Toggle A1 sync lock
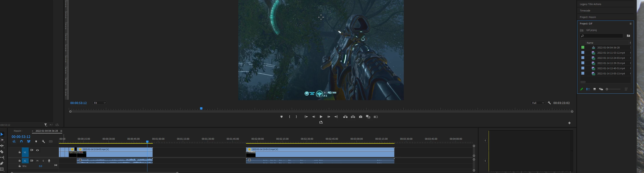 point(32,161)
